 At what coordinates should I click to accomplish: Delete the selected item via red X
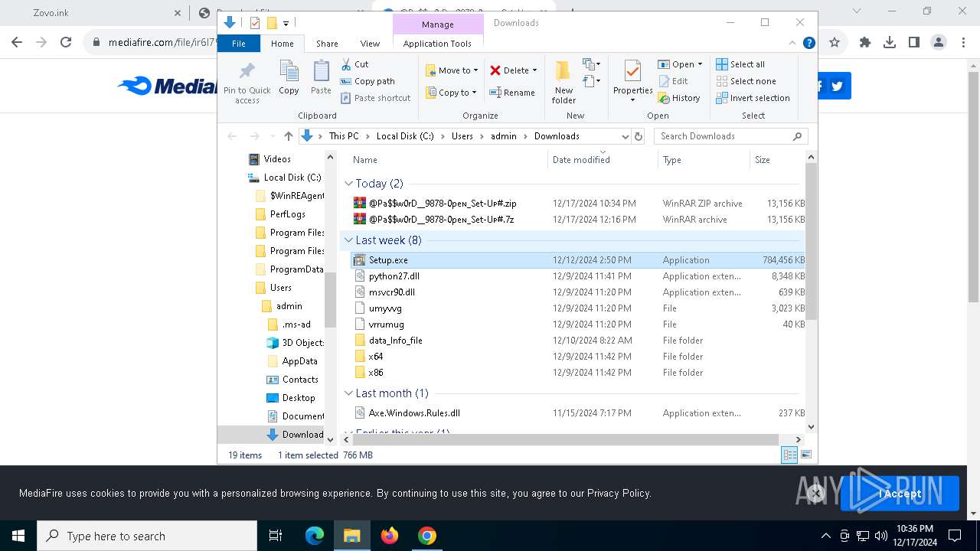[513, 70]
